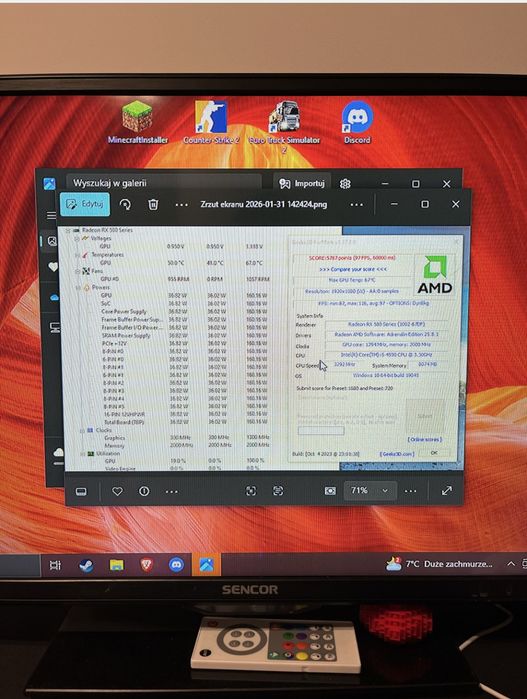Click the fit-to-window icon in the bottom bar
Screen dimensions: 527x699
(251, 491)
